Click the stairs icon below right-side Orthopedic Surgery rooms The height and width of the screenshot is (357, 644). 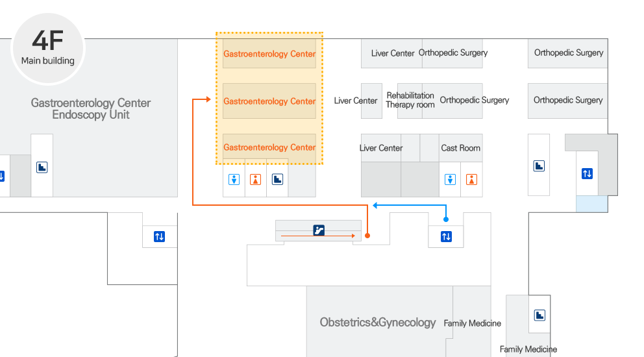coord(539,166)
